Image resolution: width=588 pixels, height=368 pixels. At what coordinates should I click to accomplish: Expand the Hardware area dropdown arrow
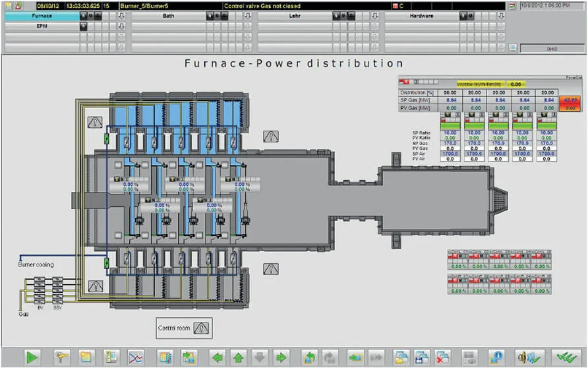coord(501,16)
